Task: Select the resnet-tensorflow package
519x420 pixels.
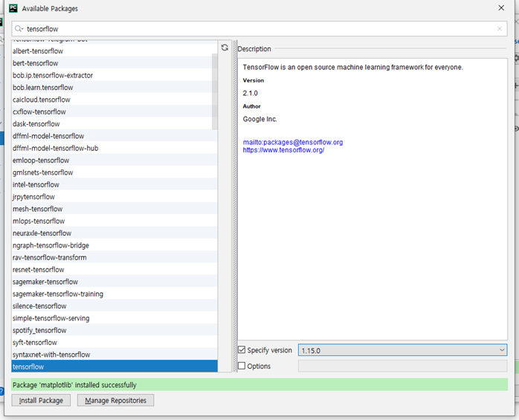Action: pyautogui.click(x=115, y=269)
